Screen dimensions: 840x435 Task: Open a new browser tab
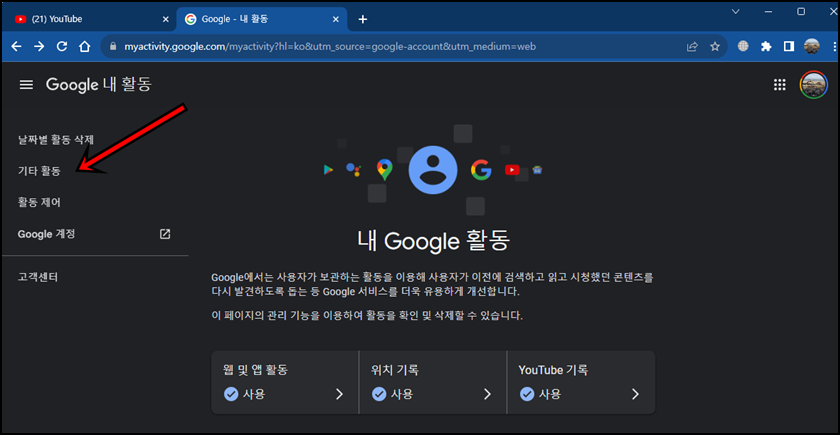(x=363, y=19)
